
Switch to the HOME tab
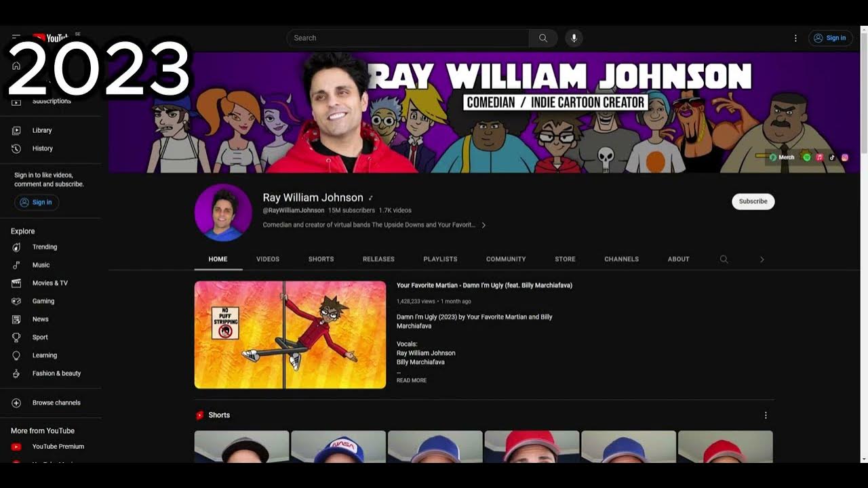point(218,259)
